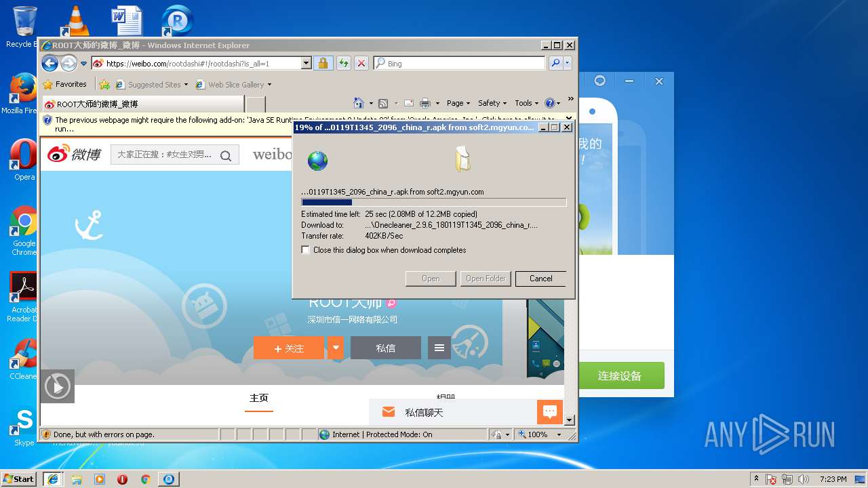Viewport: 868px width, 488px height.
Task: Open Suggested Sites link
Action: point(152,85)
